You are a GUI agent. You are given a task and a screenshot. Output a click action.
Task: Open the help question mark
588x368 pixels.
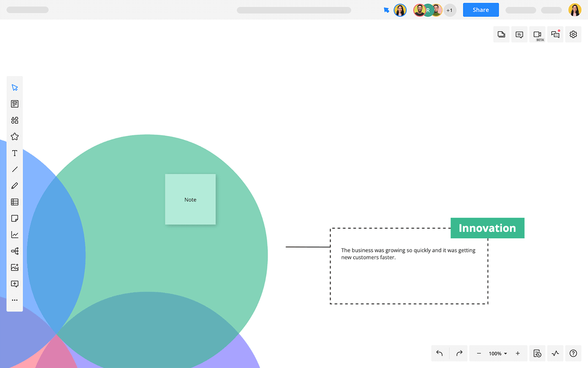tap(573, 353)
